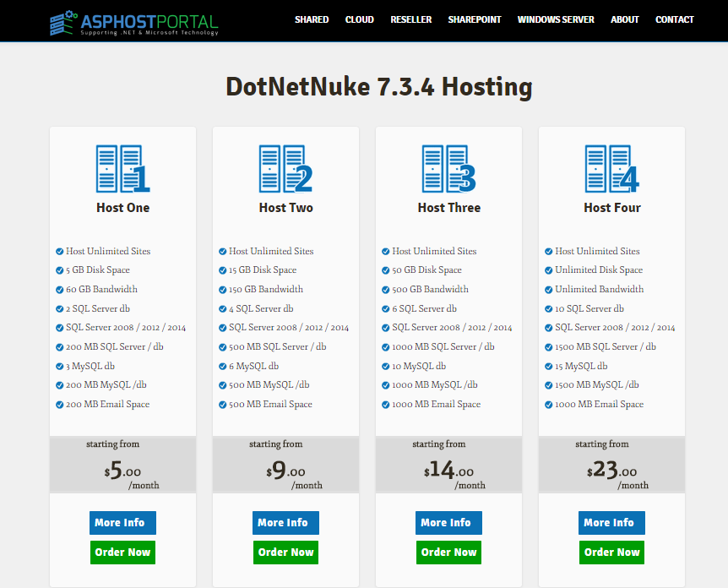Screen dimensions: 728x588
Task: Click checkmark beside 60 GB Bandwidth
Action: [x=59, y=290]
